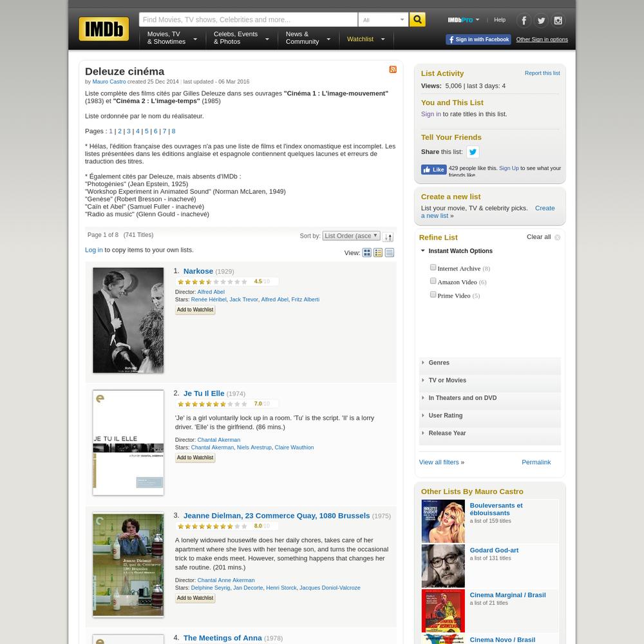Open the Watchlist menu
The image size is (644, 644).
coord(366,39)
